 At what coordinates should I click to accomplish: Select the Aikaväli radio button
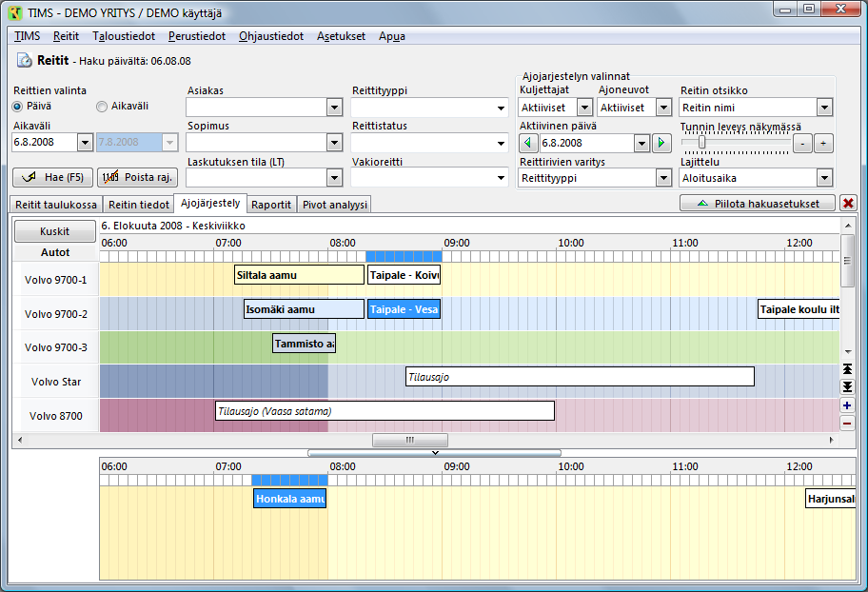click(102, 107)
